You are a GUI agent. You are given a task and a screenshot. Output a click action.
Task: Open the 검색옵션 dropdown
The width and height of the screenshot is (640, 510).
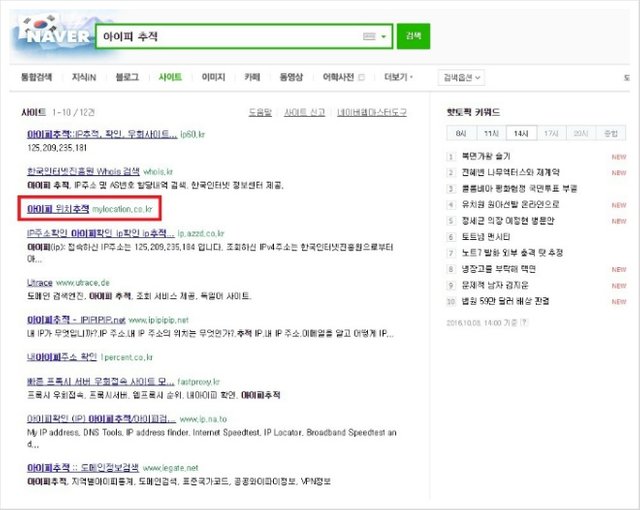[461, 78]
